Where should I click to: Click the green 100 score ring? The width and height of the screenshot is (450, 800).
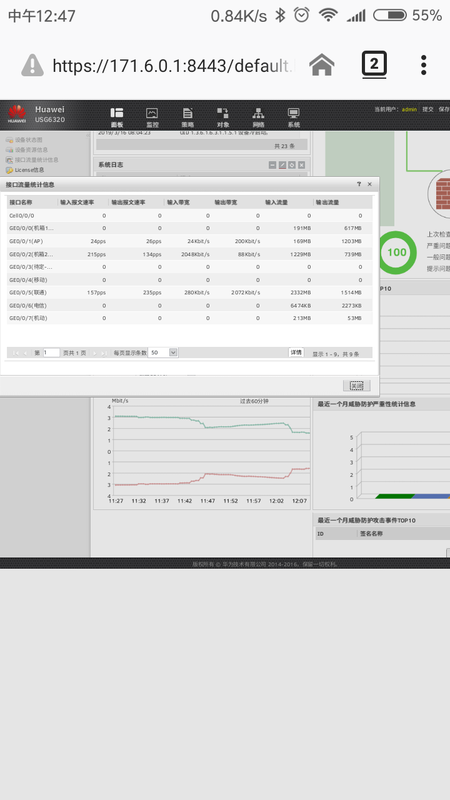click(x=396, y=252)
